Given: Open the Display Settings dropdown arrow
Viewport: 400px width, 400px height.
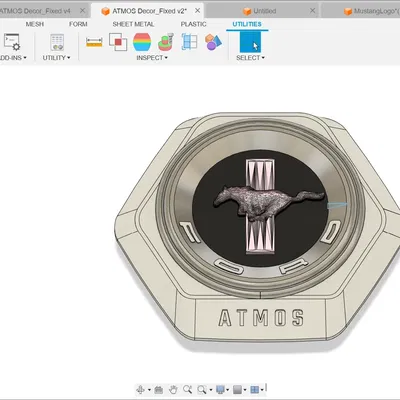Looking at the screenshot, I should pyautogui.click(x=228, y=390).
